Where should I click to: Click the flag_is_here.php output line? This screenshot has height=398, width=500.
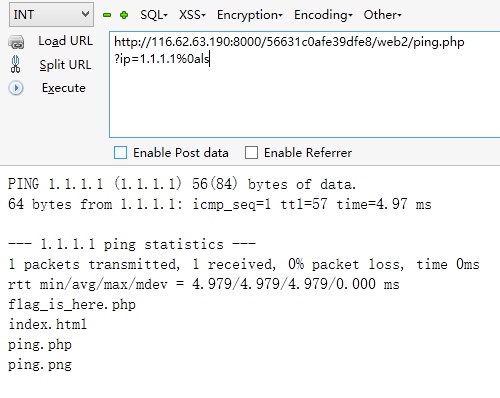[x=72, y=304]
